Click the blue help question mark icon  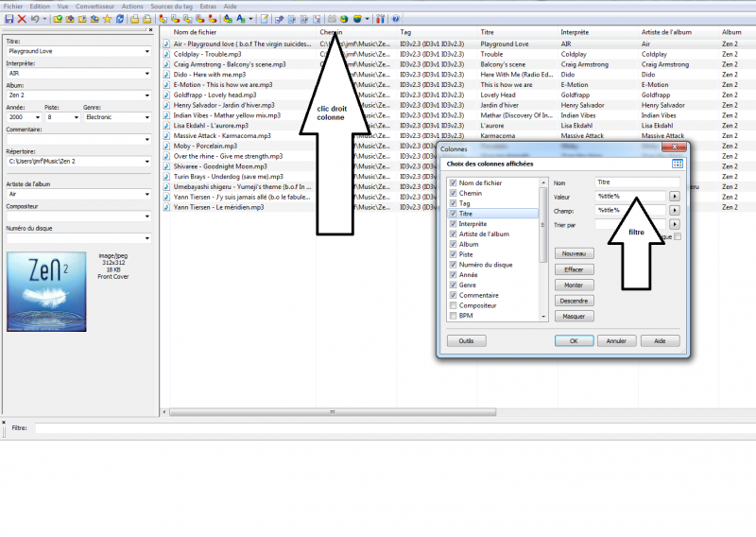[395, 19]
